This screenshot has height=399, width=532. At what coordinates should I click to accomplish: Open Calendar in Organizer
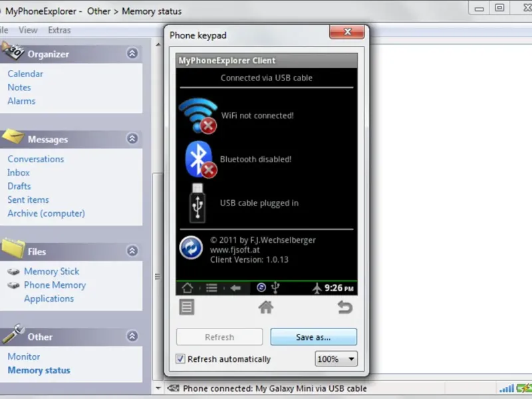[25, 74]
